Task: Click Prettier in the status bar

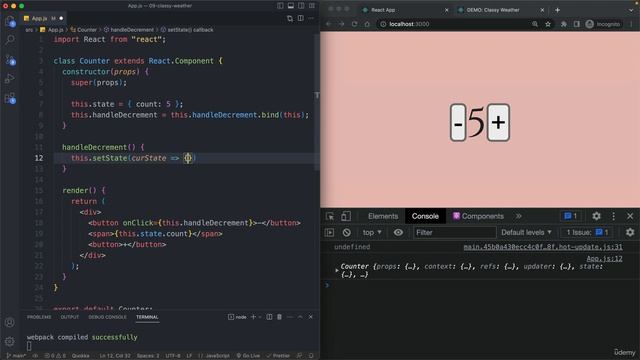Action: tap(278, 356)
